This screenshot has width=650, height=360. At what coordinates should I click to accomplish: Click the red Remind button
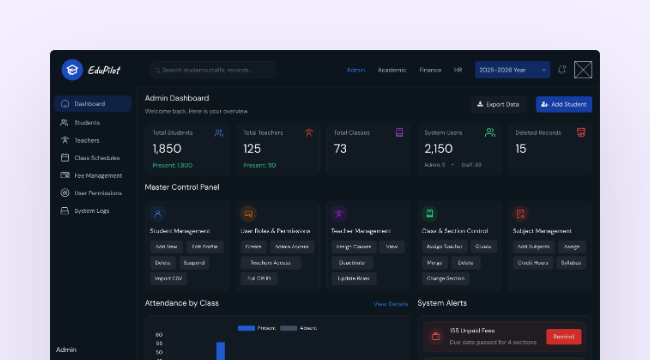[x=564, y=336]
